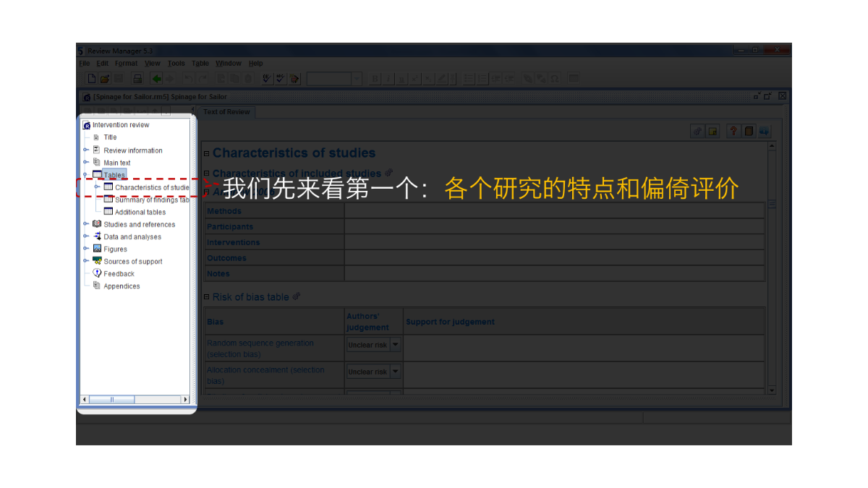Expand the Data and analyses handle
This screenshot has width=868, height=488.
pos(86,236)
